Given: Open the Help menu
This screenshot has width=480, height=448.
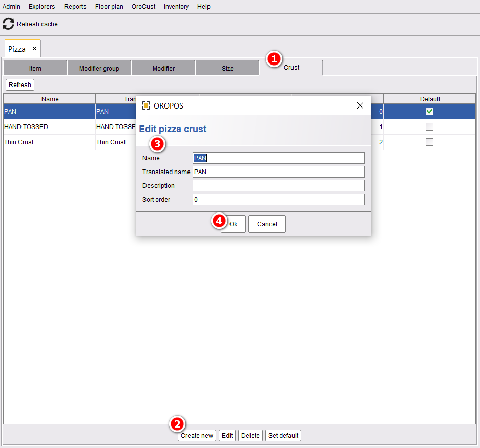Looking at the screenshot, I should coord(204,7).
